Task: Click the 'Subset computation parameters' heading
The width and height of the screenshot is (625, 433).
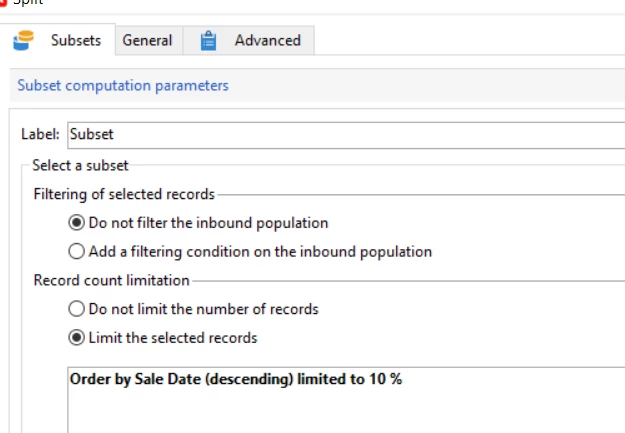Action: (x=123, y=85)
